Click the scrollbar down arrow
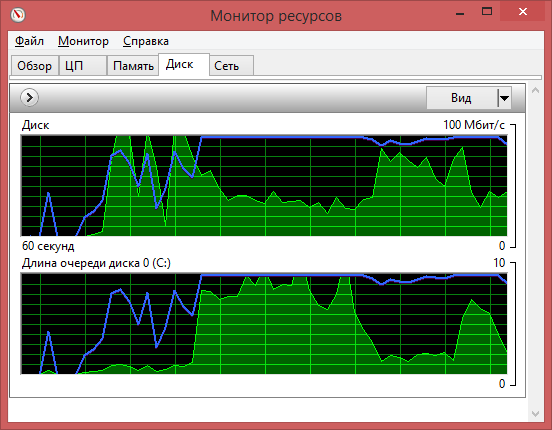 coord(535,413)
